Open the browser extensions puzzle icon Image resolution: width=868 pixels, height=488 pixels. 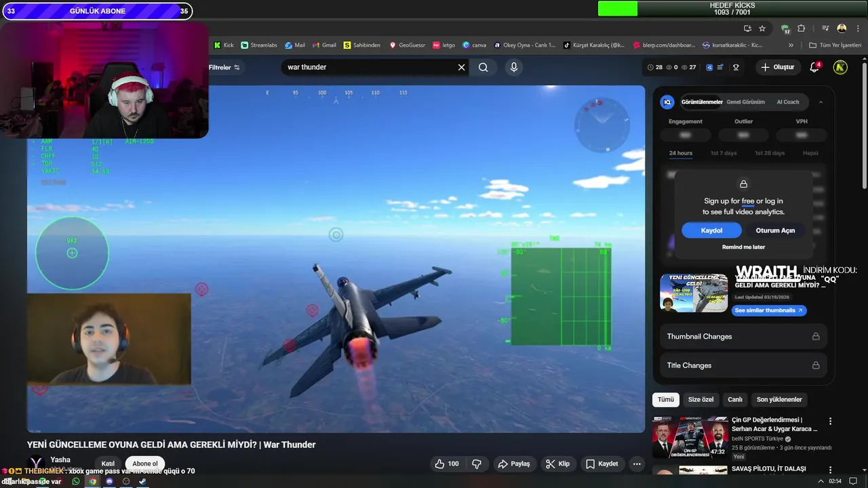pos(802,28)
